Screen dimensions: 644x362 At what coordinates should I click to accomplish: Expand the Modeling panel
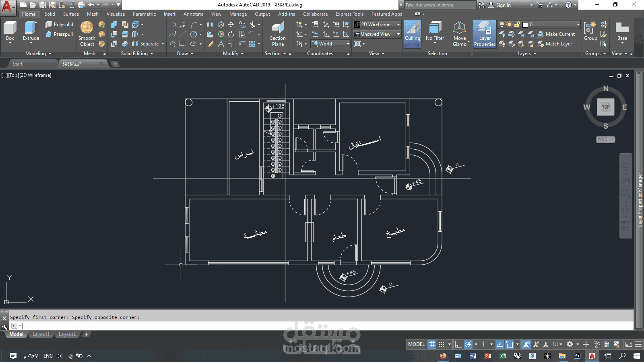pyautogui.click(x=38, y=53)
